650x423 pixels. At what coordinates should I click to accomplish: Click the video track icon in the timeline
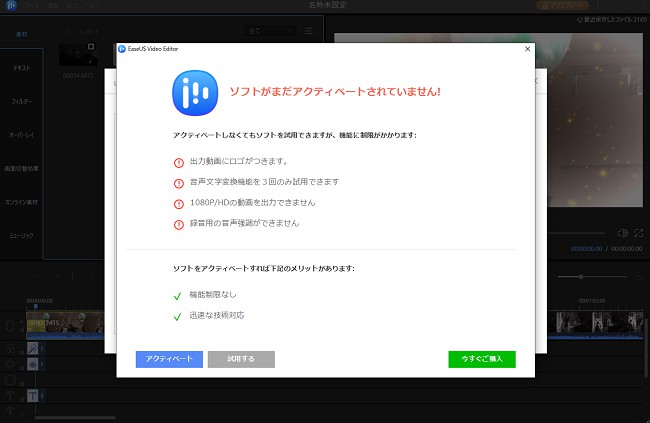[10, 326]
